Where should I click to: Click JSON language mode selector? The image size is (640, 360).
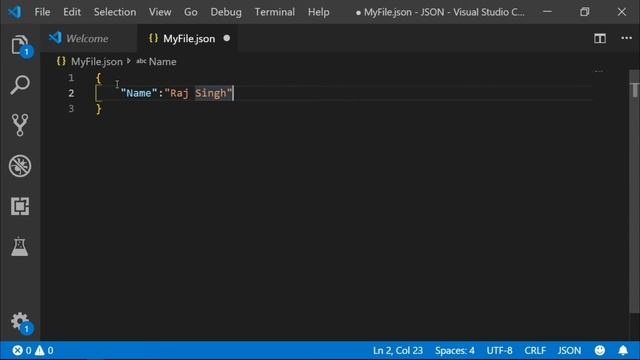coord(569,350)
